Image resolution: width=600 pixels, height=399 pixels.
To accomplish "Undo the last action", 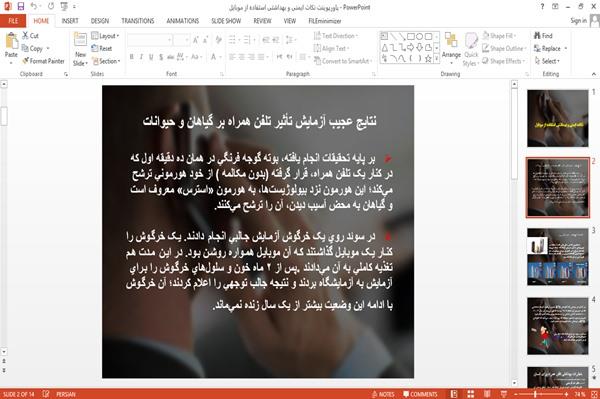I will click(x=34, y=7).
